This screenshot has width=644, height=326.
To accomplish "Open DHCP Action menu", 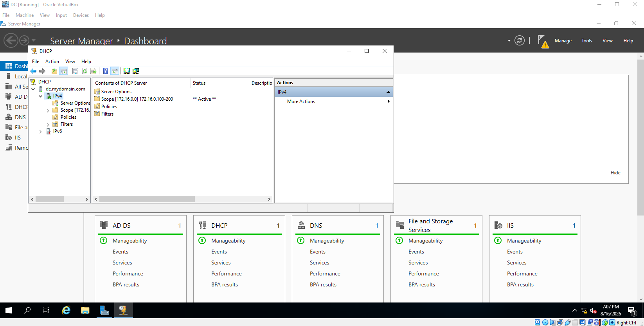I will [52, 62].
